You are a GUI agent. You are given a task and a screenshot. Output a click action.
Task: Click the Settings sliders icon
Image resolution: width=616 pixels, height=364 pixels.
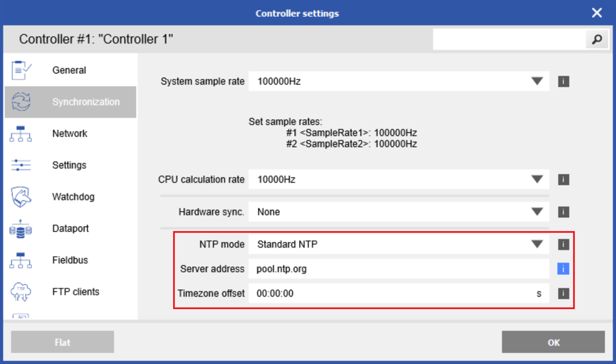coord(21,165)
